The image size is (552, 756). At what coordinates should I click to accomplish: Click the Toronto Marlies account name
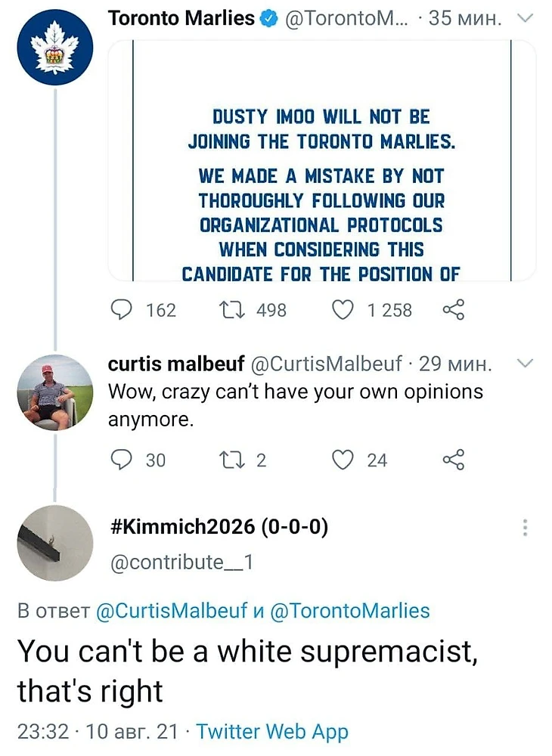click(x=181, y=19)
